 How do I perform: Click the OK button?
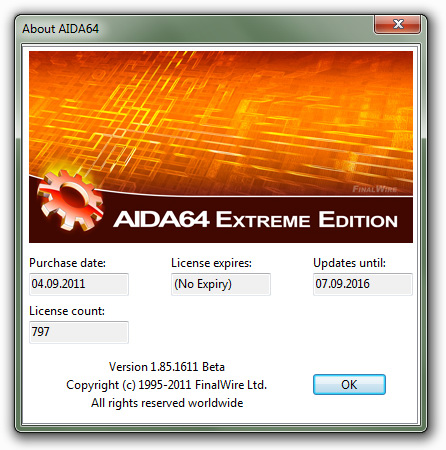point(349,384)
